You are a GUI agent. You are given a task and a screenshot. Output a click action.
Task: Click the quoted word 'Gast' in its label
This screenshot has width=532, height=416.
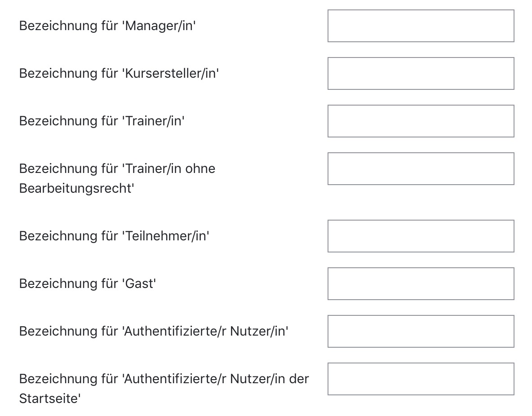[x=139, y=284]
